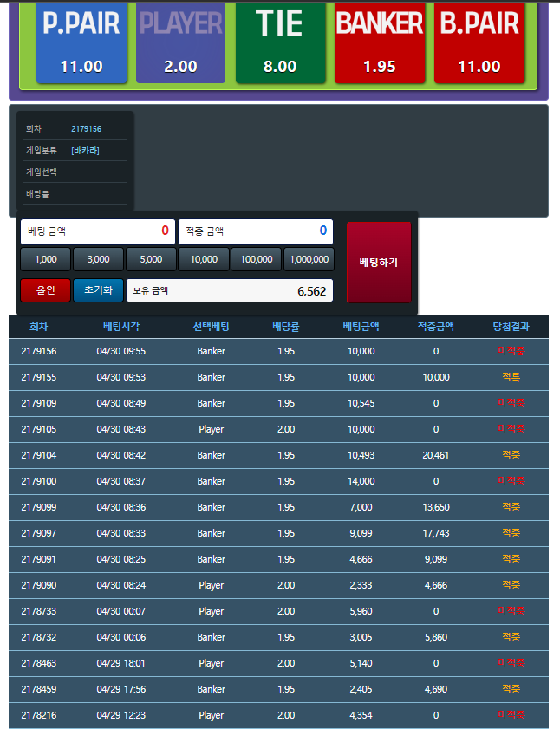Choose the B.PAIR 11.00 bet tile
This screenshot has width=560, height=735.
pyautogui.click(x=479, y=42)
